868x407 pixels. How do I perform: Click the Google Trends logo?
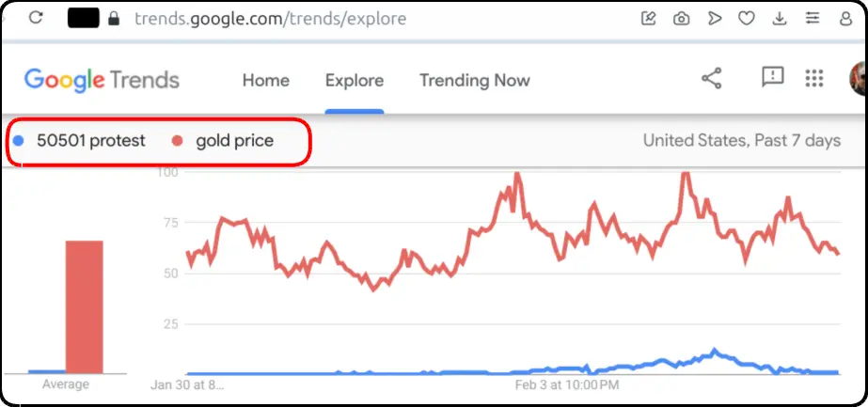coord(102,80)
